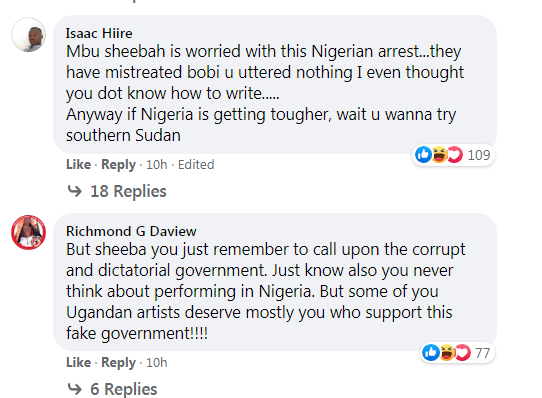Open Richmond G Daview's profile picture
This screenshot has width=542, height=398.
tap(29, 232)
